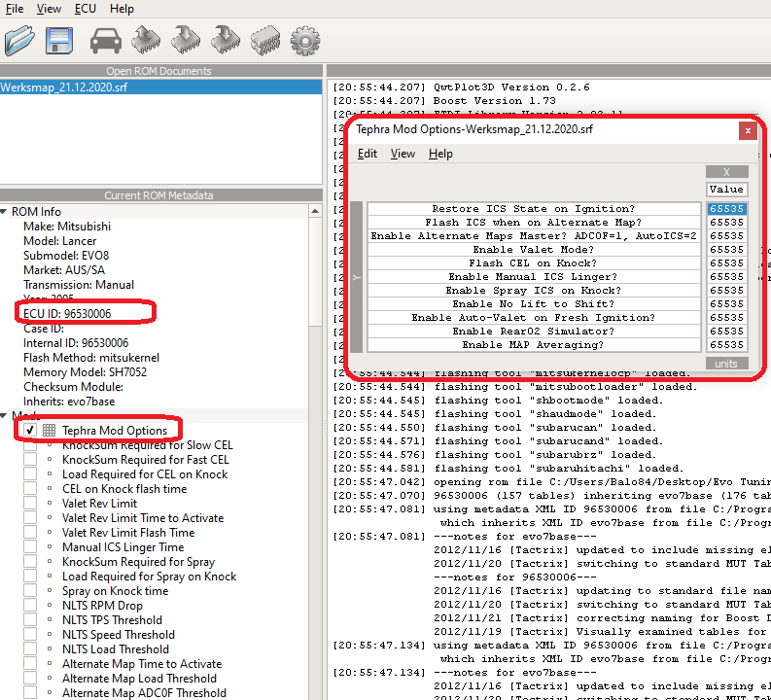Image resolution: width=771 pixels, height=700 pixels.
Task: Uncheck the Tephra Mod Options checkbox
Action: click(x=30, y=431)
